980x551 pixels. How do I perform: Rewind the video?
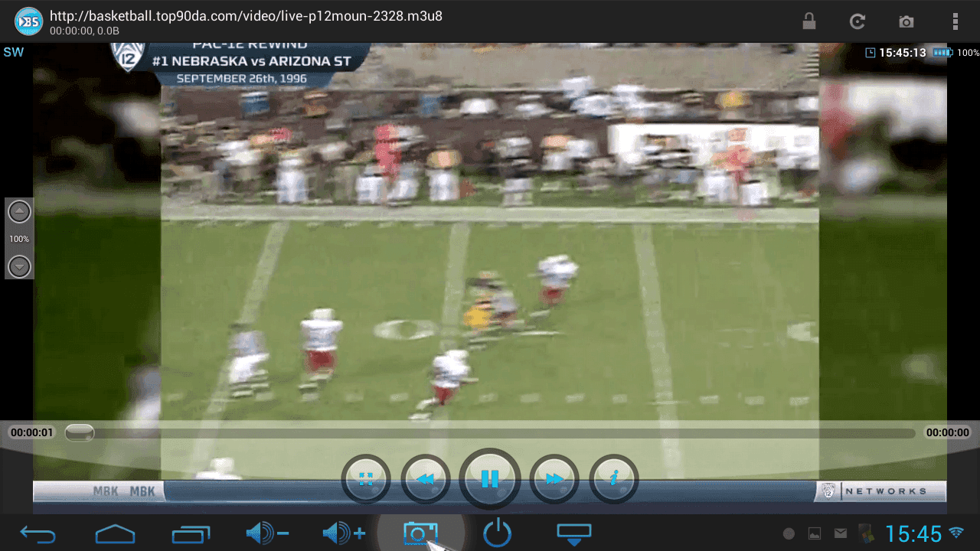coord(426,479)
